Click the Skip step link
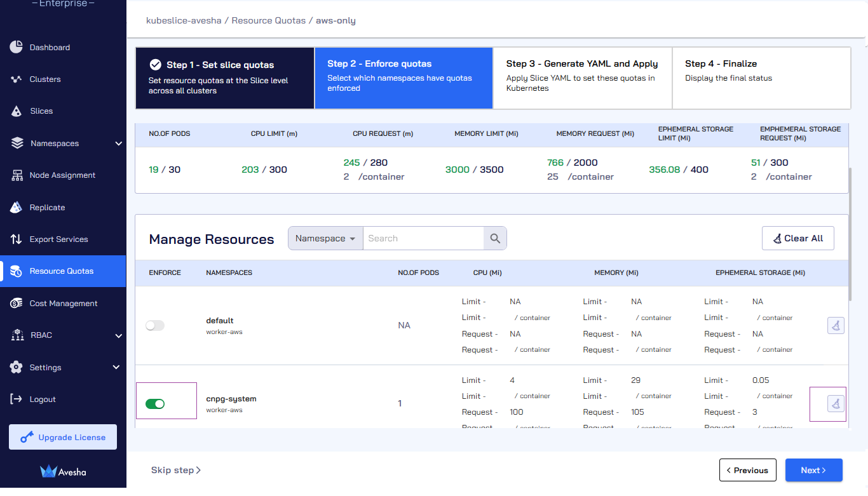Screen dimensions: 868x496 click(x=176, y=470)
